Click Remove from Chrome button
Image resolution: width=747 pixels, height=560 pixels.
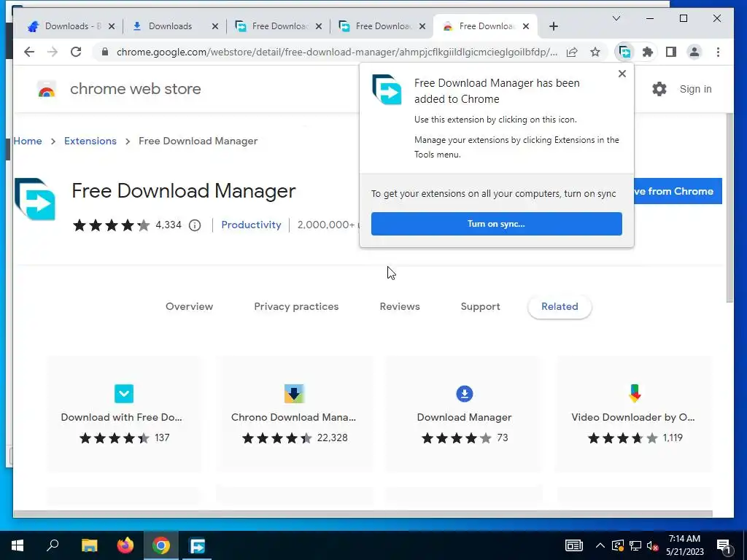pos(678,192)
